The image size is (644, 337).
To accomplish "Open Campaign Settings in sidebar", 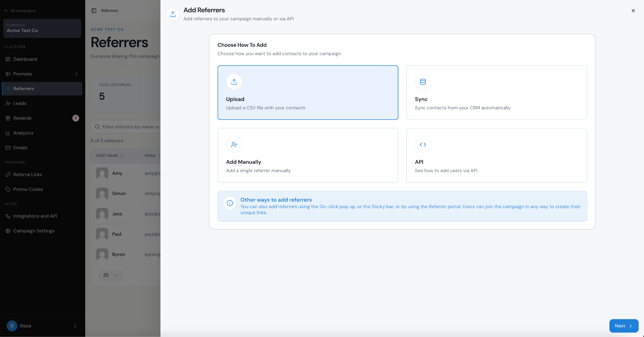I will coord(42,231).
